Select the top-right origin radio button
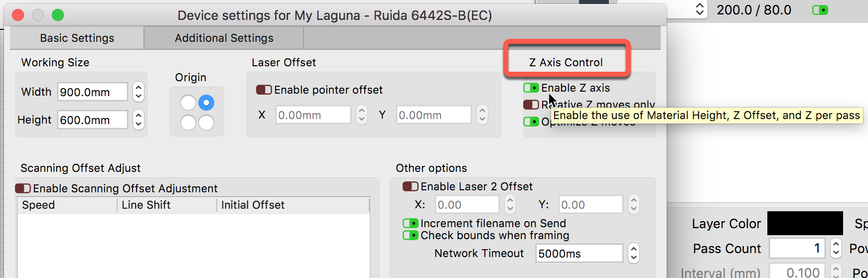Image resolution: width=868 pixels, height=278 pixels. (206, 103)
